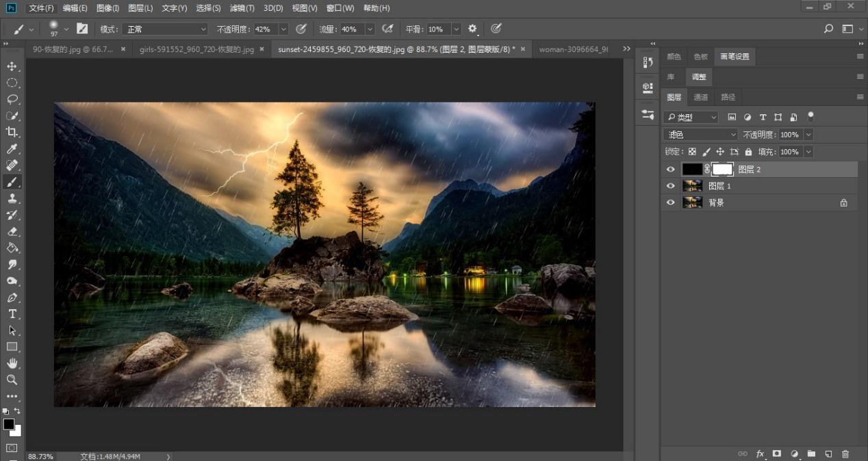
Task: Select the Lasso tool
Action: click(12, 99)
